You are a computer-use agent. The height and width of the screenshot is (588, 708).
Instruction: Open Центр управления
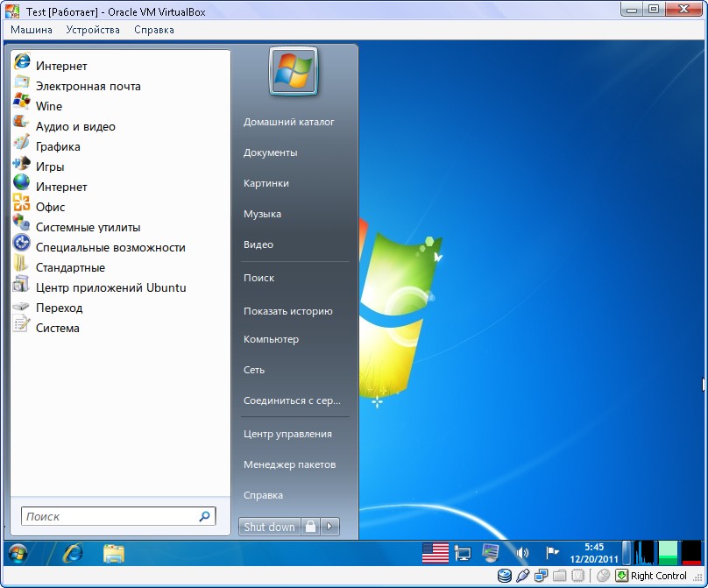287,434
